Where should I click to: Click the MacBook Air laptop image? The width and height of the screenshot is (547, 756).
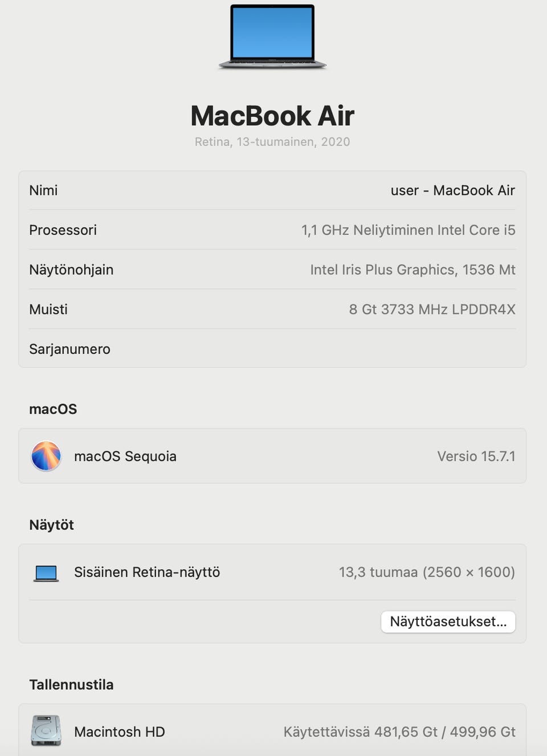pyautogui.click(x=272, y=37)
